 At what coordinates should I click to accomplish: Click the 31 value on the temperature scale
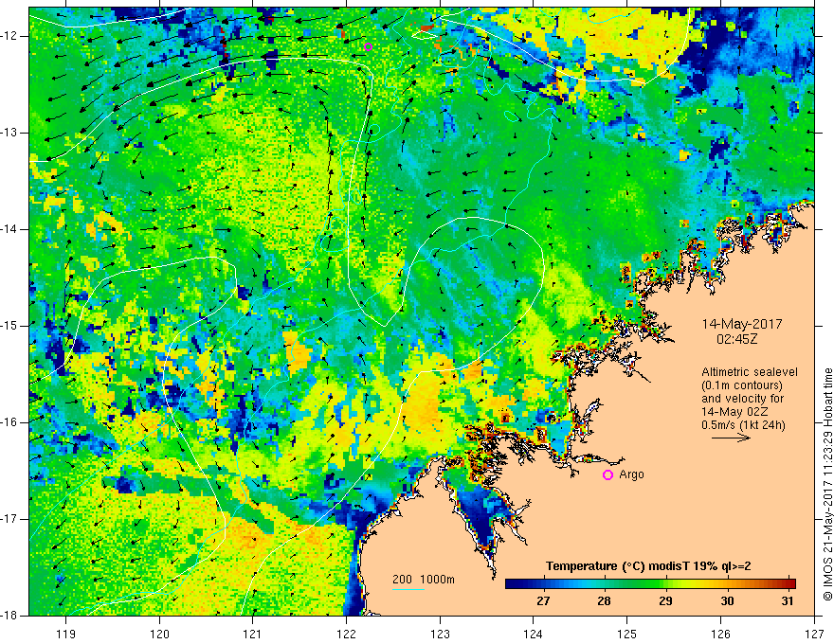788,601
